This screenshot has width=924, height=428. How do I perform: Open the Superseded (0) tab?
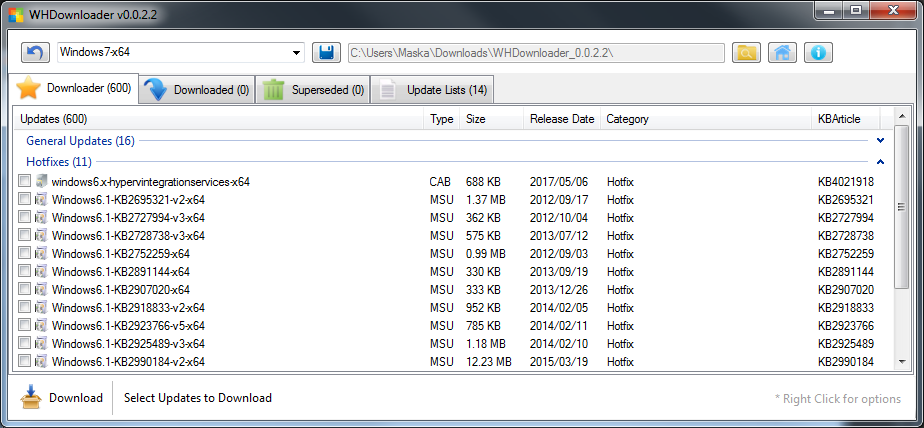pos(313,90)
